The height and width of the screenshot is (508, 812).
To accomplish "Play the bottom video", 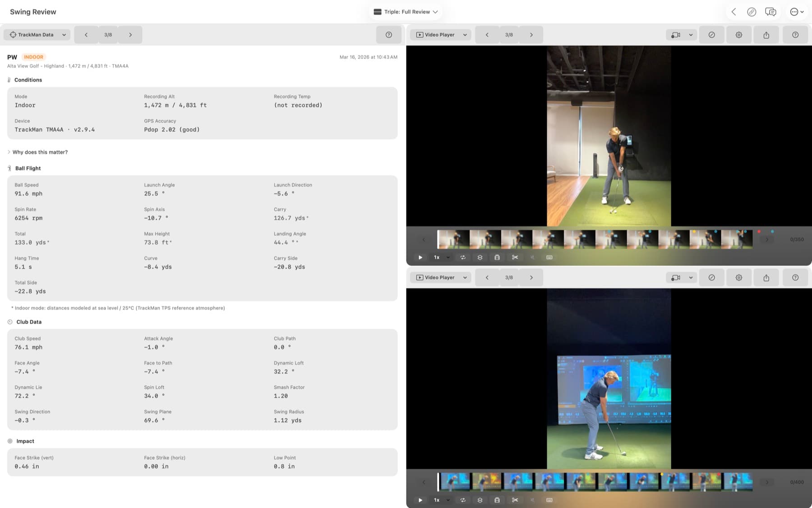I will (420, 500).
